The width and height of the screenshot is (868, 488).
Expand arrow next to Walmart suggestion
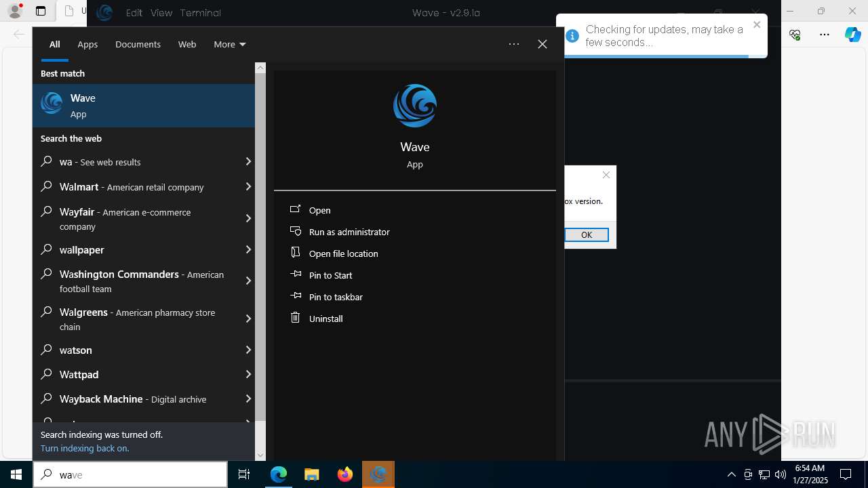point(248,186)
